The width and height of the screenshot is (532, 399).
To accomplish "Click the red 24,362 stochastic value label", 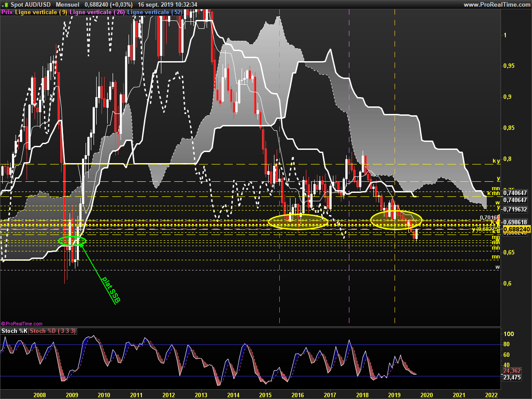I will pos(512,371).
